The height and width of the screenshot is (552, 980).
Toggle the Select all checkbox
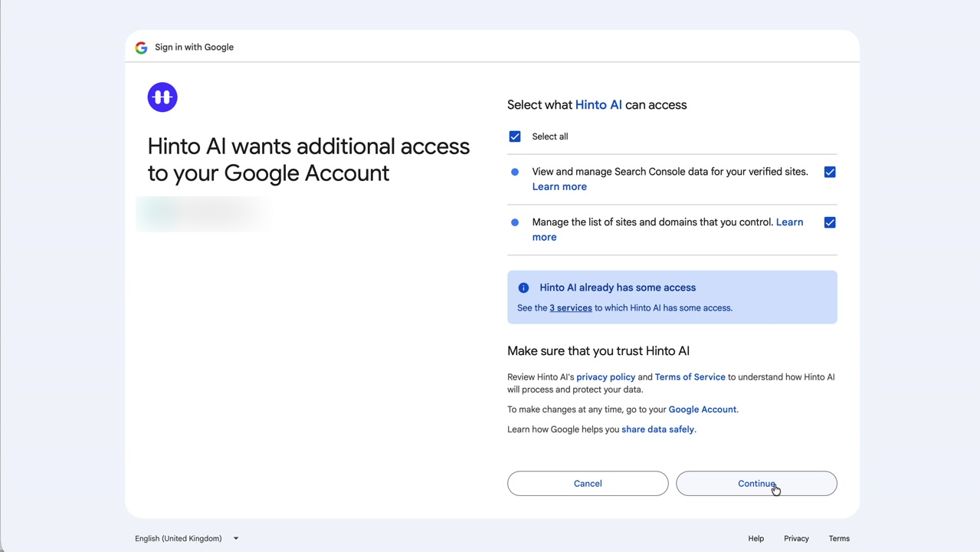click(x=515, y=136)
